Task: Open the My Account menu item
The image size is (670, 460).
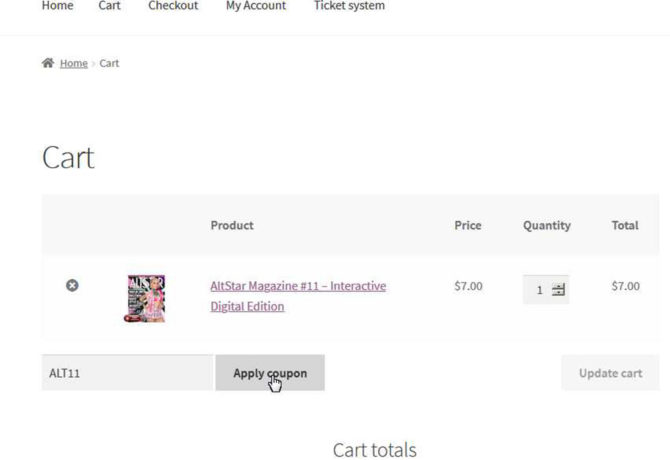Action: click(255, 6)
